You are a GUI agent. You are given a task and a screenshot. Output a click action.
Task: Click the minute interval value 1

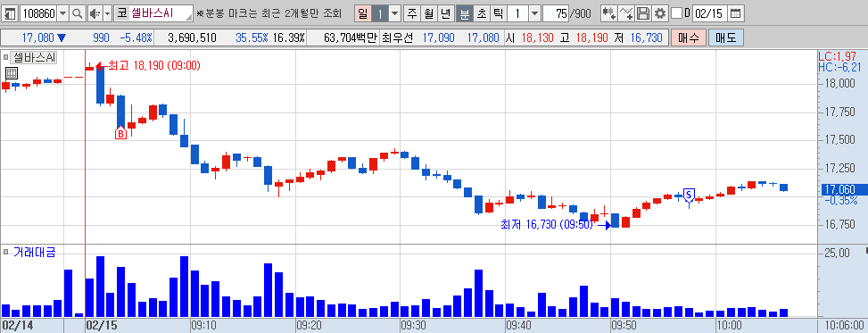[517, 13]
